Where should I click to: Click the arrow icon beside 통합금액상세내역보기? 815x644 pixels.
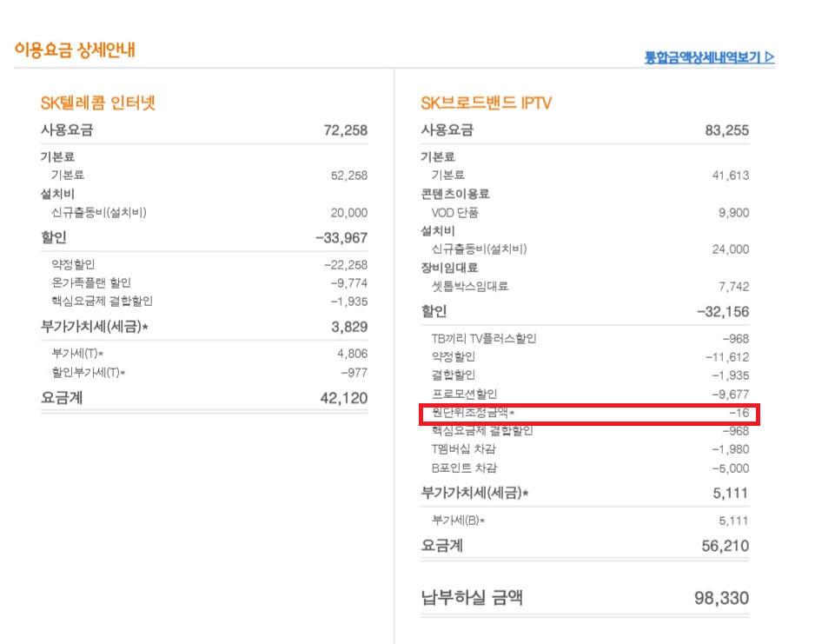[770, 58]
